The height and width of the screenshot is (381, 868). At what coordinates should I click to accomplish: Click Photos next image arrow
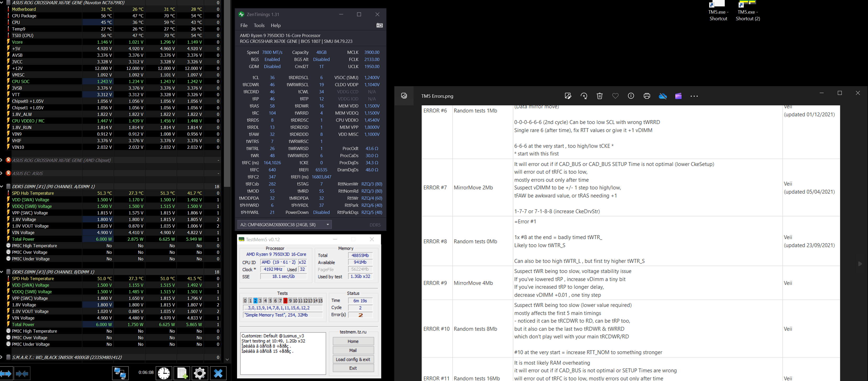tap(860, 264)
